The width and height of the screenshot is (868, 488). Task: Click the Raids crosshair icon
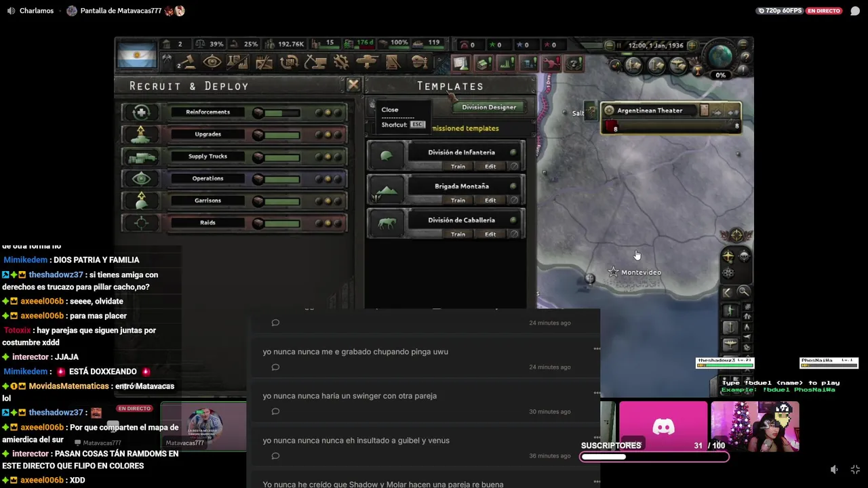[x=141, y=222]
